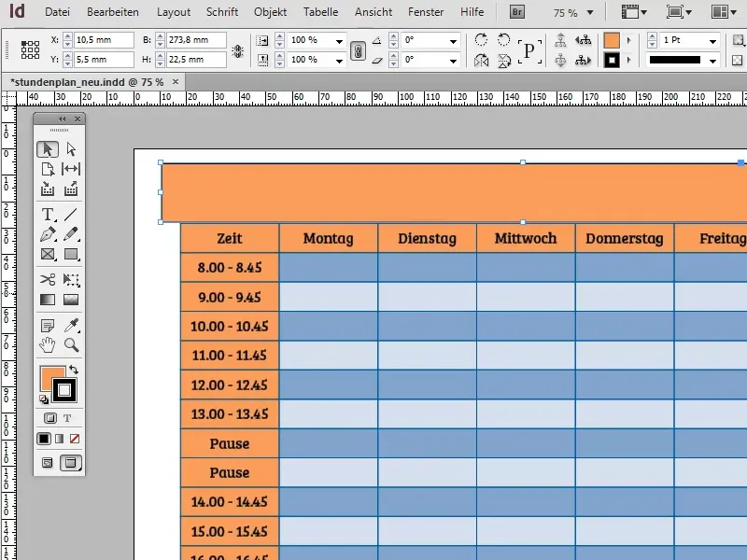Image resolution: width=747 pixels, height=560 pixels.
Task: Switch to Preview view mode
Action: [71, 463]
